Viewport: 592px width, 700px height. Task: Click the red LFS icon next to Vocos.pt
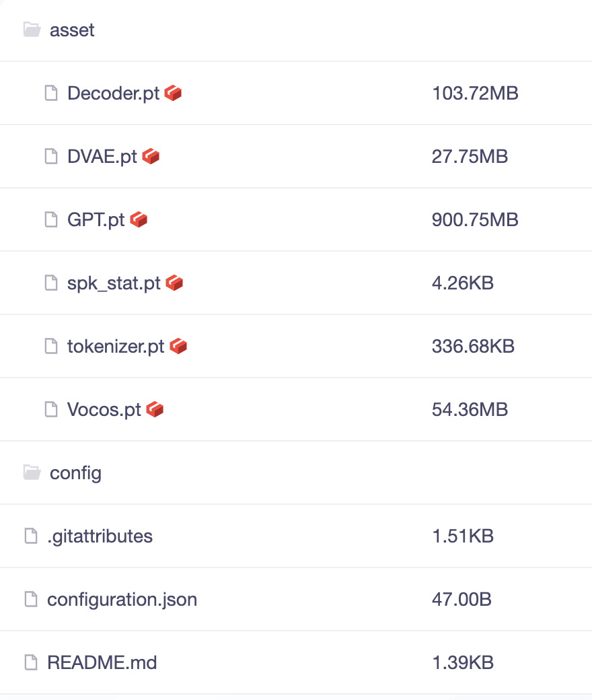[155, 409]
